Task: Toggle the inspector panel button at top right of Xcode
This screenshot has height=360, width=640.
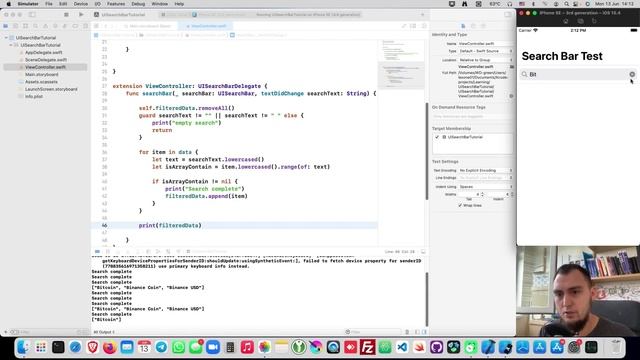Action: point(508,15)
